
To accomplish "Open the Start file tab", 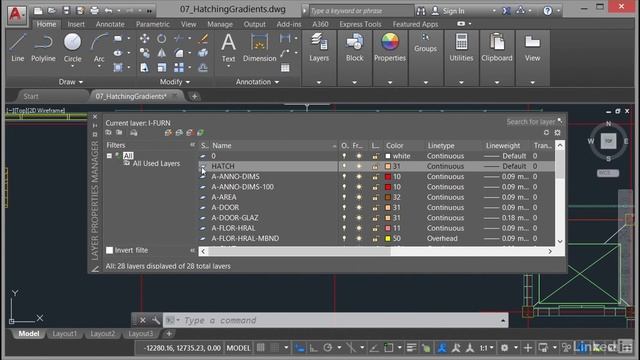I will (31, 96).
